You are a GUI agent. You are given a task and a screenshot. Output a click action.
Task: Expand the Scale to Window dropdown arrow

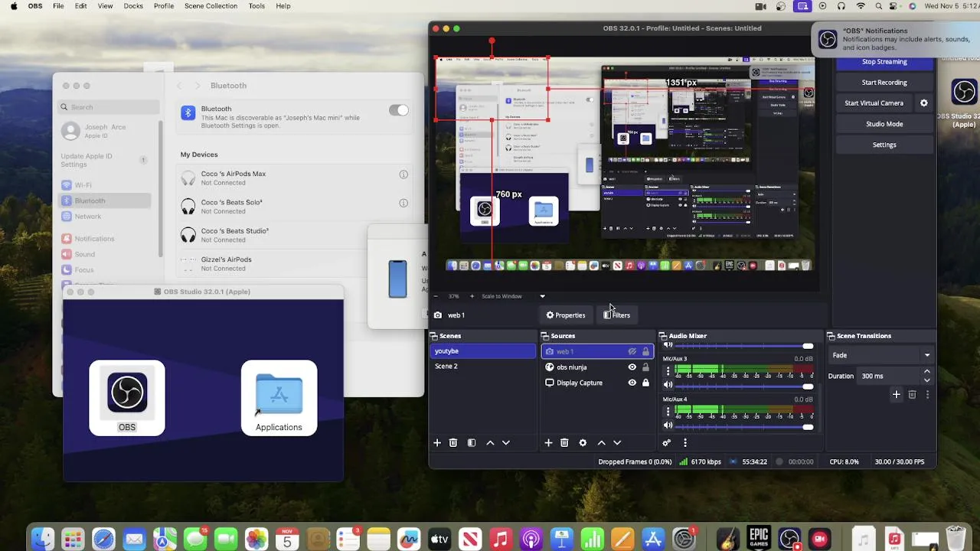coord(542,296)
